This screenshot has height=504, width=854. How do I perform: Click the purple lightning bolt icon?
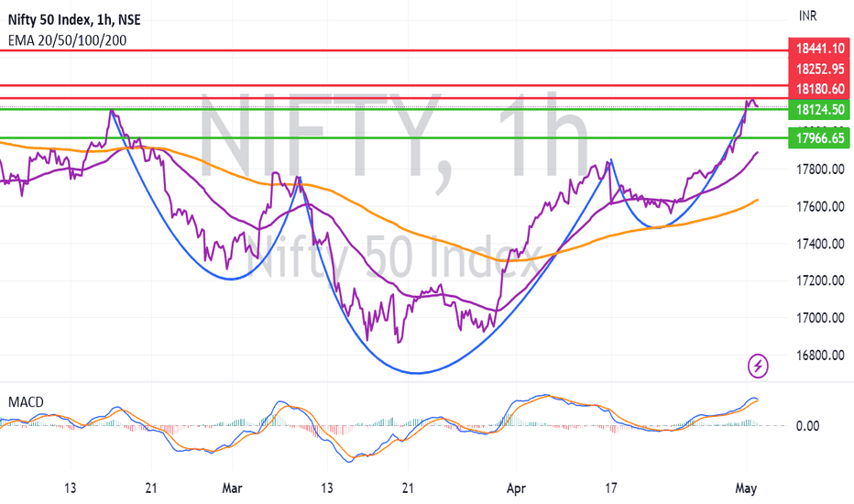(x=758, y=366)
